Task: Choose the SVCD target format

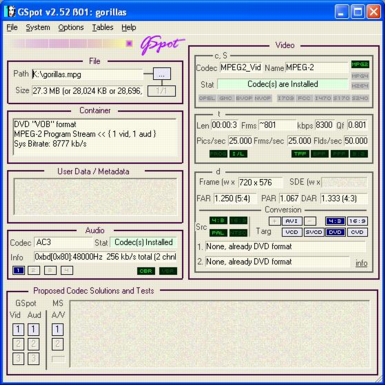Action: [x=314, y=232]
